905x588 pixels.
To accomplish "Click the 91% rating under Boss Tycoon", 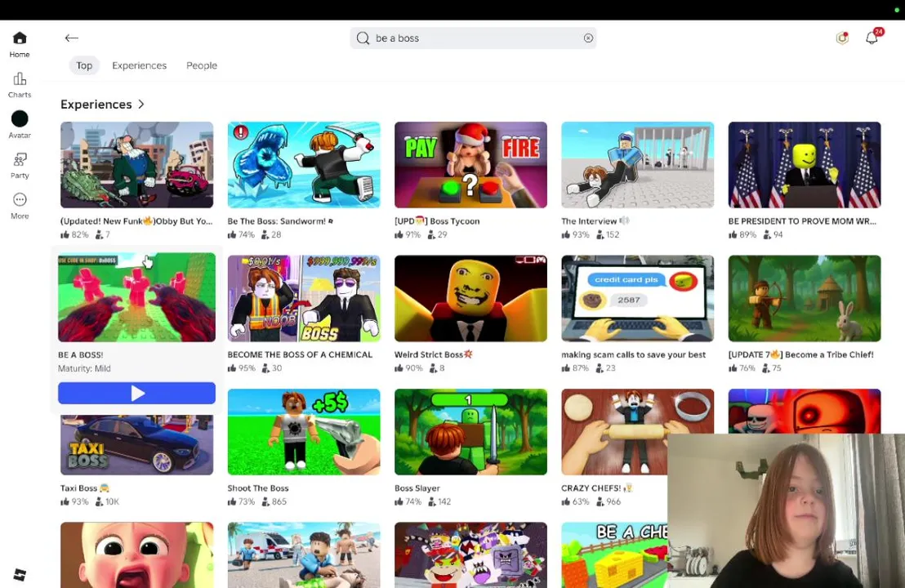I will click(408, 235).
